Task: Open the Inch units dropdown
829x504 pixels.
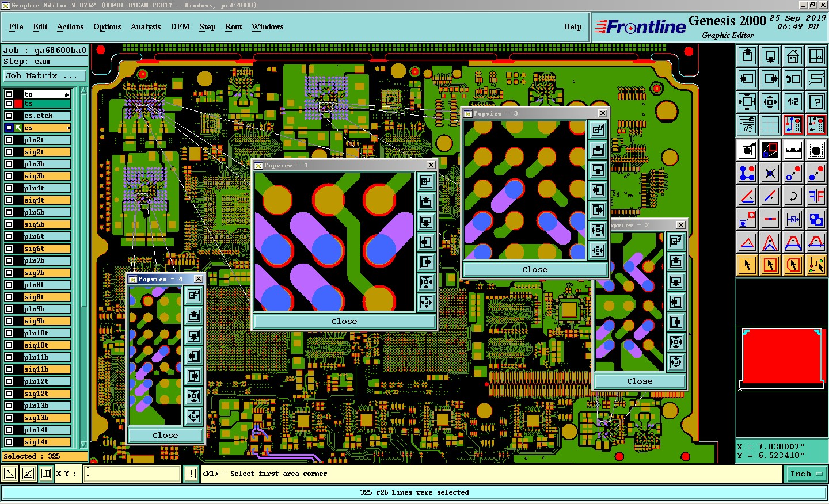Action: click(806, 474)
